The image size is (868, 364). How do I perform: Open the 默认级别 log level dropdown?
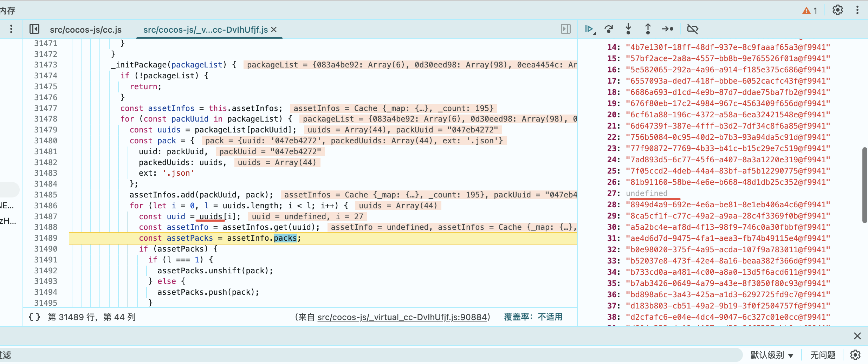tap(772, 355)
